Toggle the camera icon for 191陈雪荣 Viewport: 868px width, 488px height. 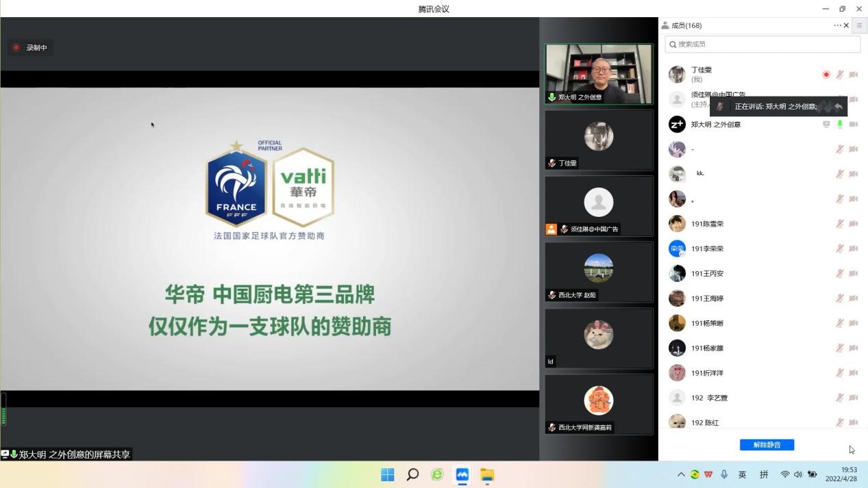pos(854,224)
